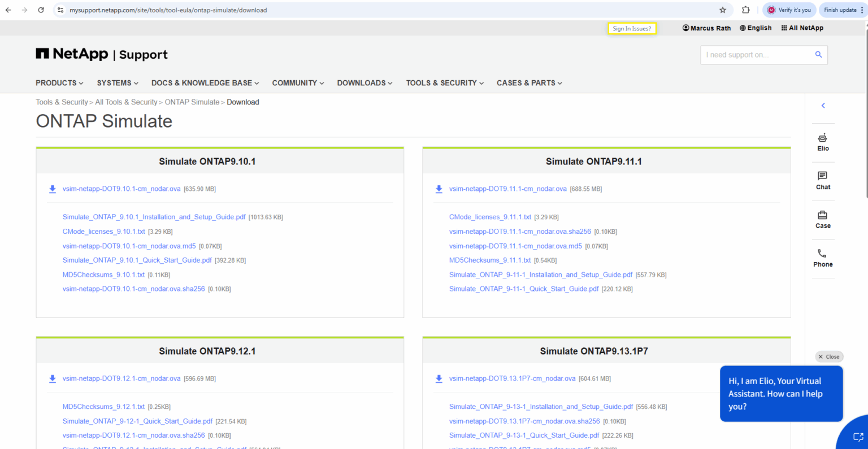Open the Case panel in the sidebar
This screenshot has height=449, width=868.
point(823,219)
